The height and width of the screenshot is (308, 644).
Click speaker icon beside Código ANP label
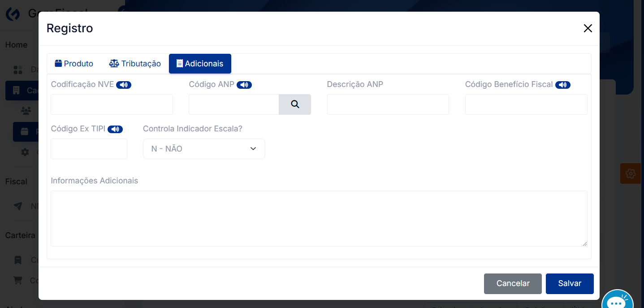pyautogui.click(x=244, y=85)
